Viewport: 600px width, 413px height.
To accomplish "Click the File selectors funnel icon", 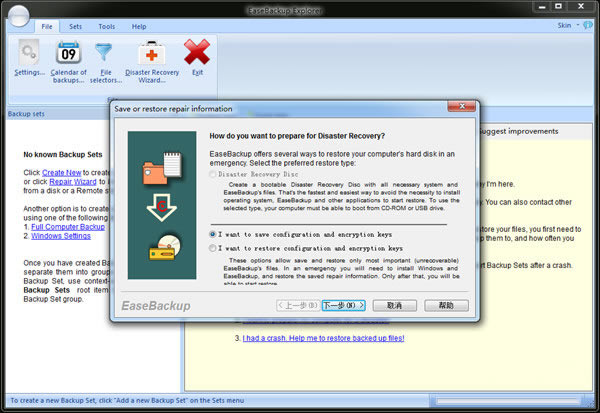I will 106,53.
